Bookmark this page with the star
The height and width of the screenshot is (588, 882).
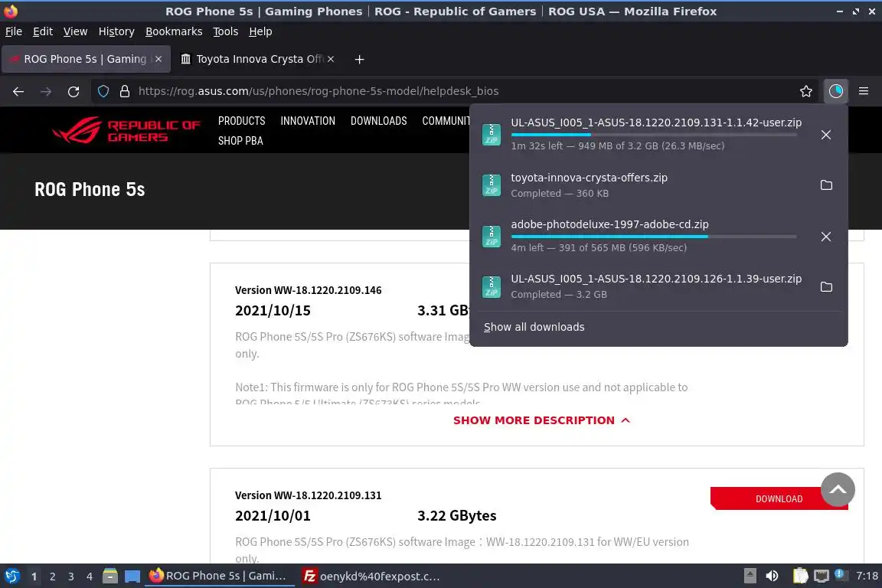806,91
